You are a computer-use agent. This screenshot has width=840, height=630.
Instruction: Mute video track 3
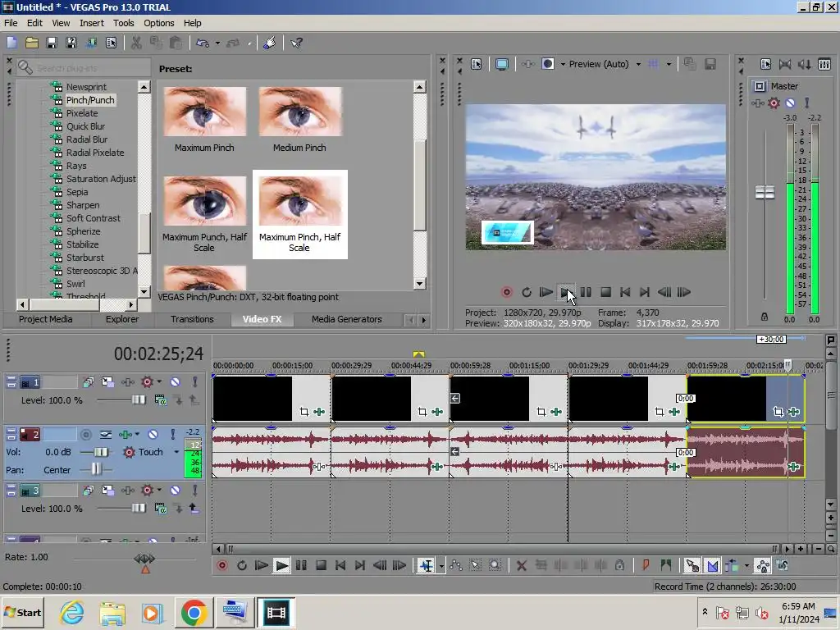click(176, 491)
